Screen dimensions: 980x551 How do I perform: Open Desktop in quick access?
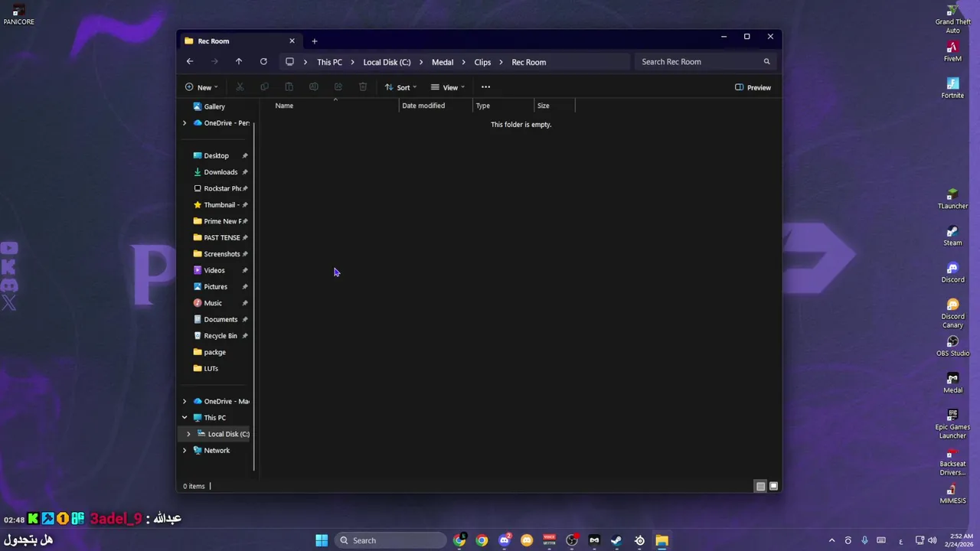216,155
